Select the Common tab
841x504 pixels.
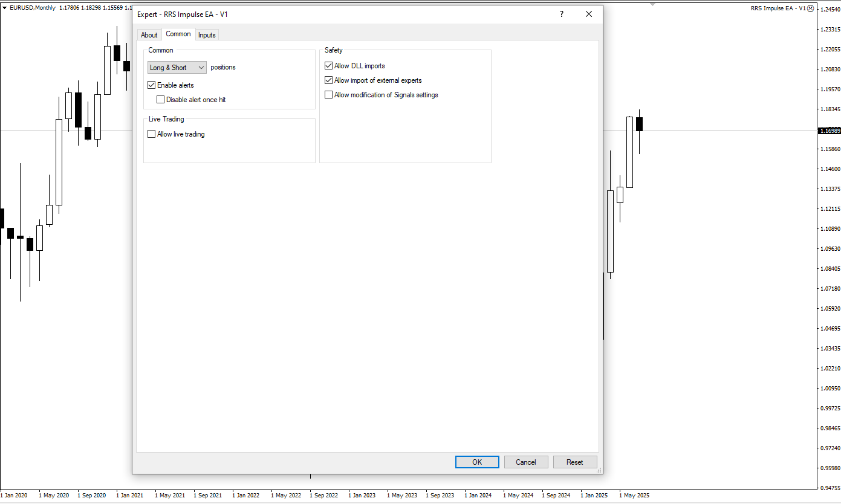[x=178, y=34]
